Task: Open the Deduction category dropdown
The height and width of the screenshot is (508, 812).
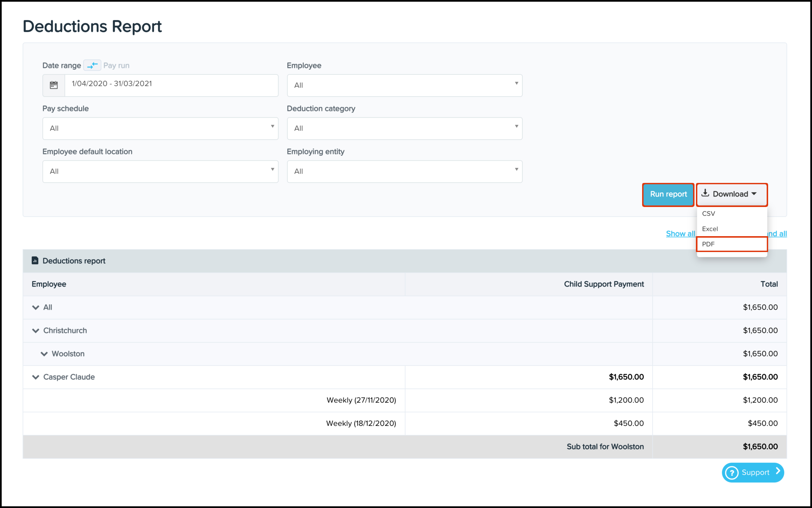Action: (x=405, y=128)
